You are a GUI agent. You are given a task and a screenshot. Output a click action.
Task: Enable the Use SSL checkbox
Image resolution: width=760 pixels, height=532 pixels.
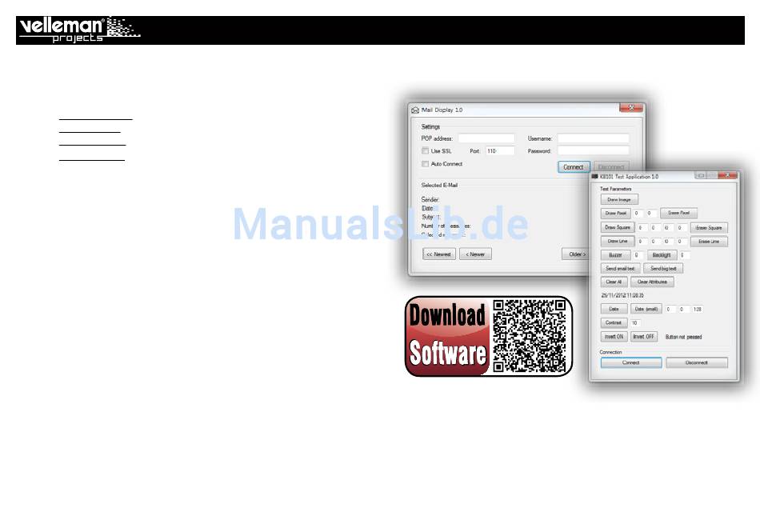(x=425, y=150)
